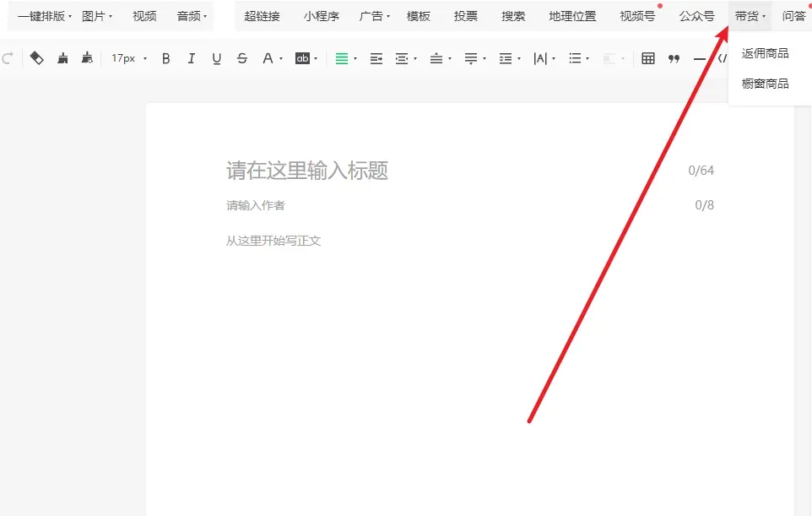Click the spacing before paragraph icon
Viewport: 812px width, 516px height.
click(x=436, y=58)
